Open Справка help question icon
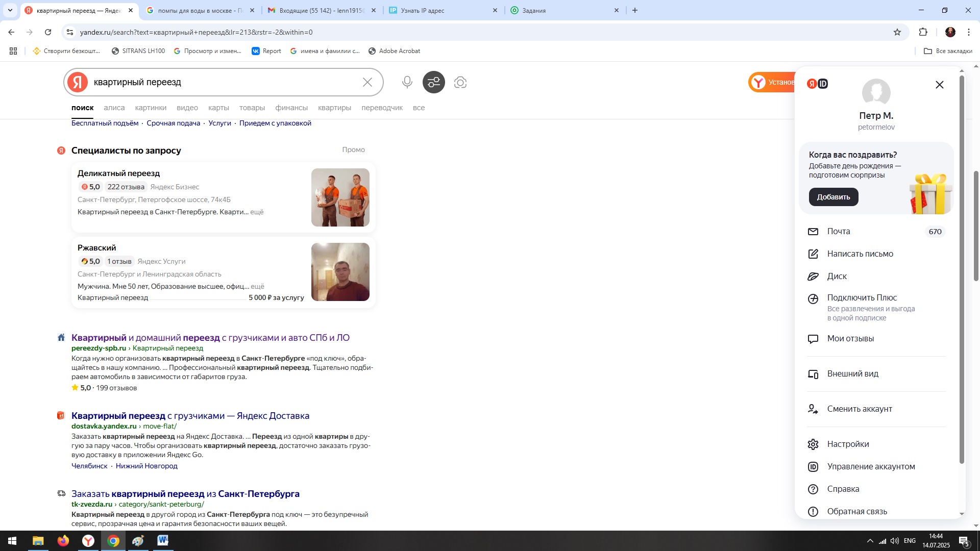Image resolution: width=980 pixels, height=551 pixels. coord(813,489)
